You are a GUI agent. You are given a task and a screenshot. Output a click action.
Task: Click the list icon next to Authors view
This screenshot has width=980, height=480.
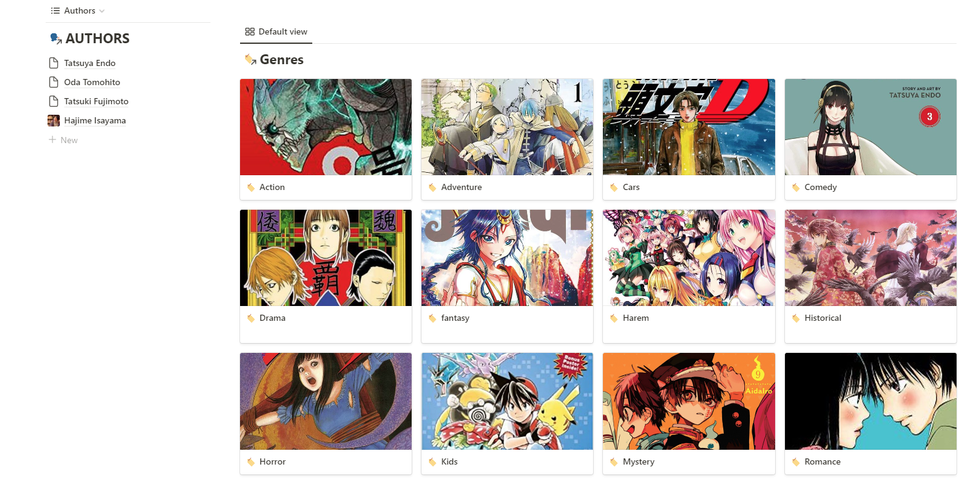[56, 10]
